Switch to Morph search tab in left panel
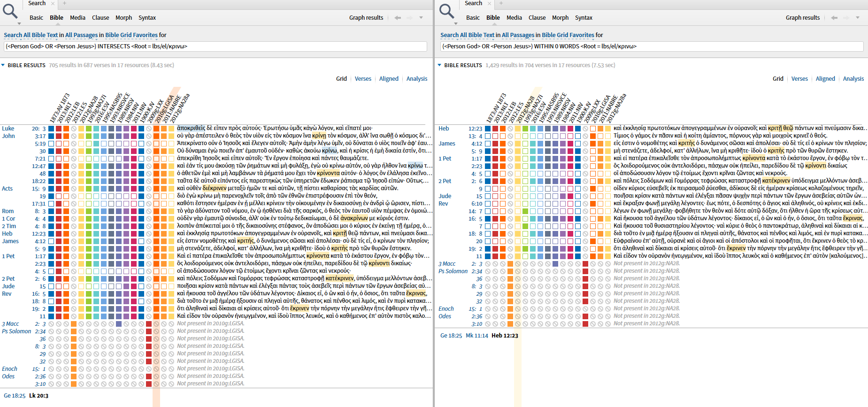 [x=124, y=18]
